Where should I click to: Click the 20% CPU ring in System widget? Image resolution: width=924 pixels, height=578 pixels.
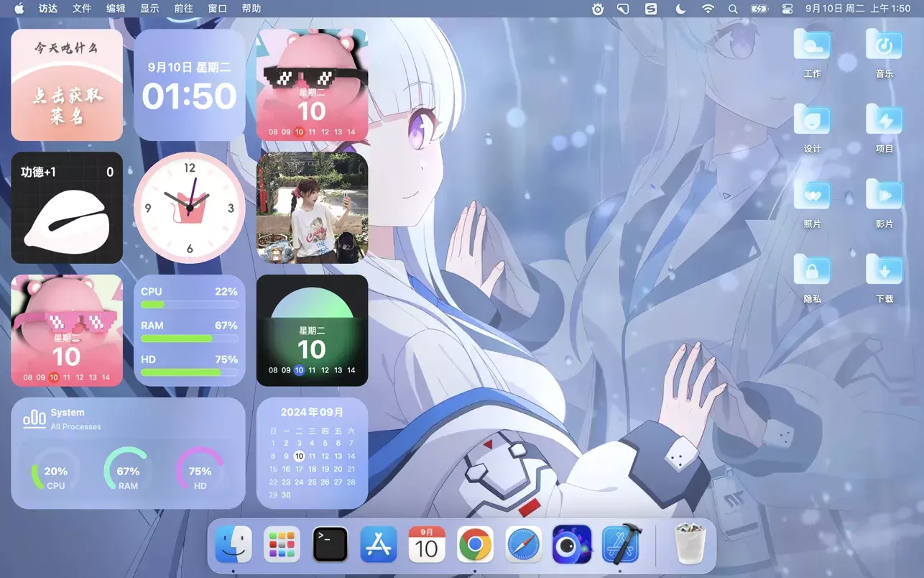[x=55, y=472]
